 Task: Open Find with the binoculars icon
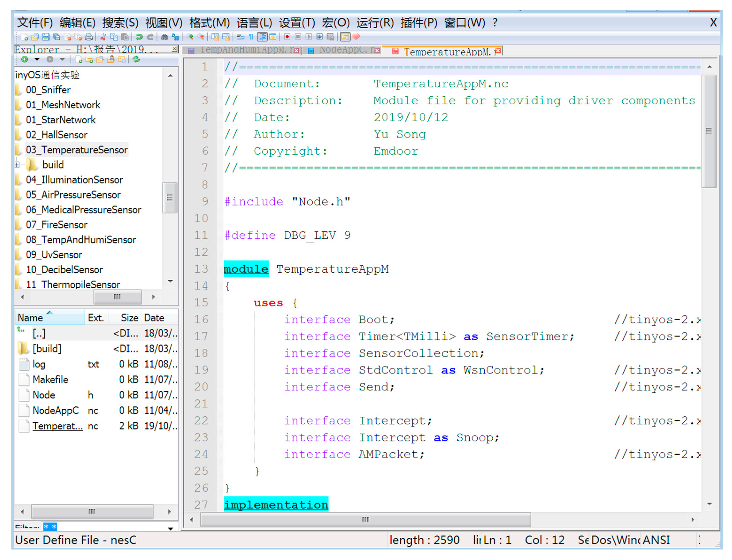coord(165,37)
